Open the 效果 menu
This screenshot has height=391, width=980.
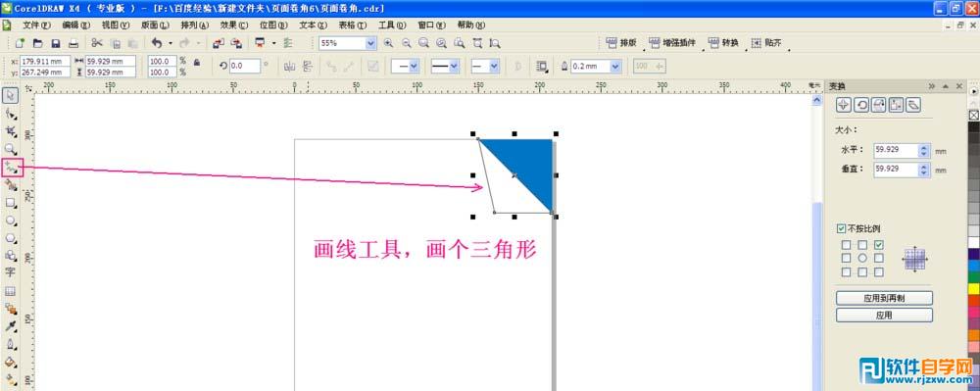click(x=234, y=24)
